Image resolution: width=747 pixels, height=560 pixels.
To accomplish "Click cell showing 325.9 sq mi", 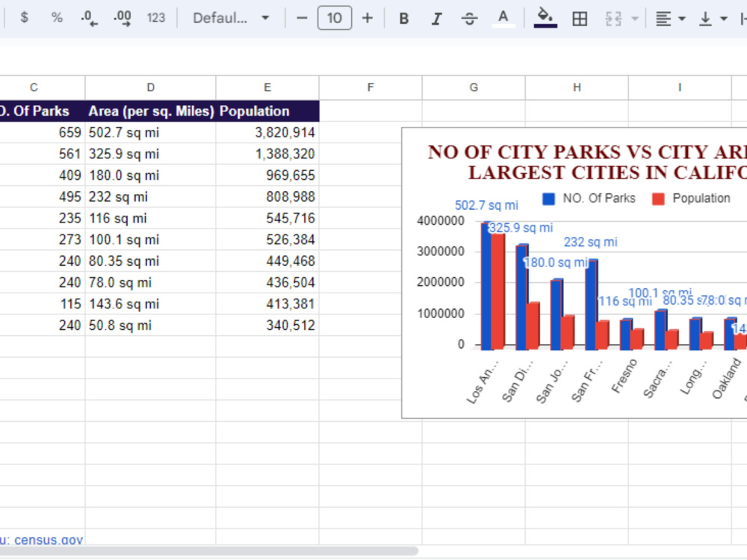I will click(151, 154).
